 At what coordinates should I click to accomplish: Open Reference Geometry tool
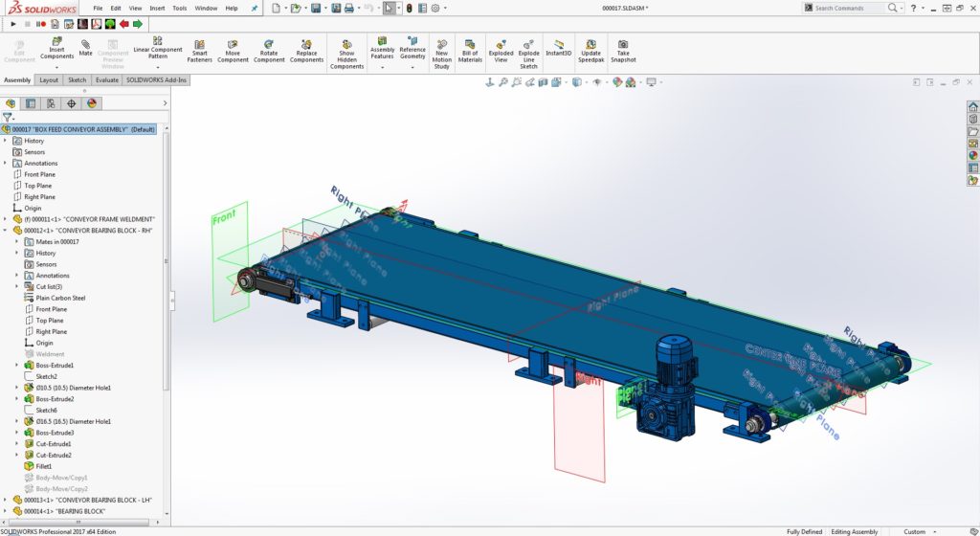[412, 49]
